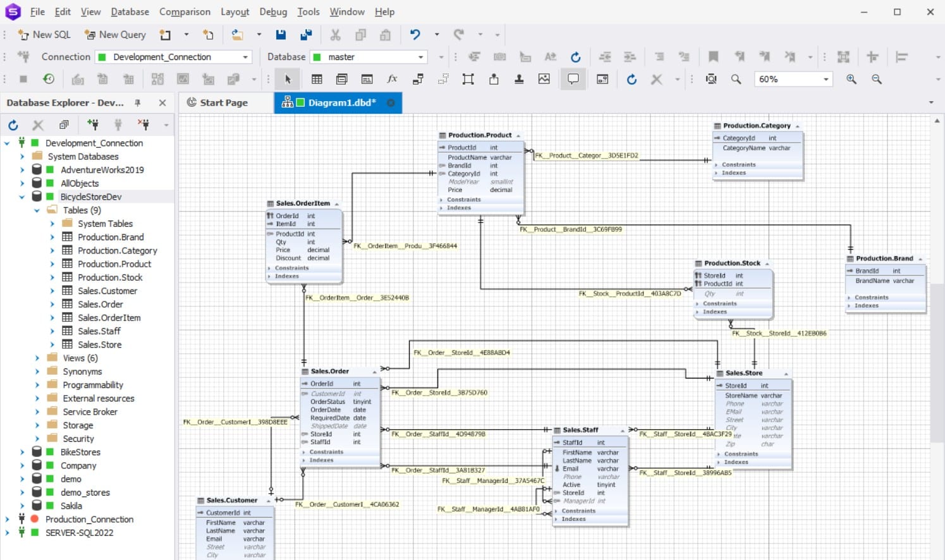945x560 pixels.
Task: Open the Database menu
Action: [x=130, y=11]
